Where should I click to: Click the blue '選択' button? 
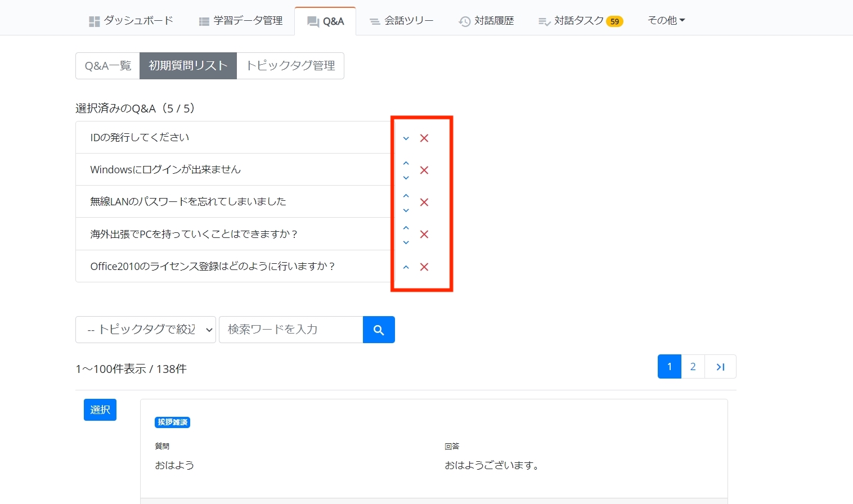[100, 409]
